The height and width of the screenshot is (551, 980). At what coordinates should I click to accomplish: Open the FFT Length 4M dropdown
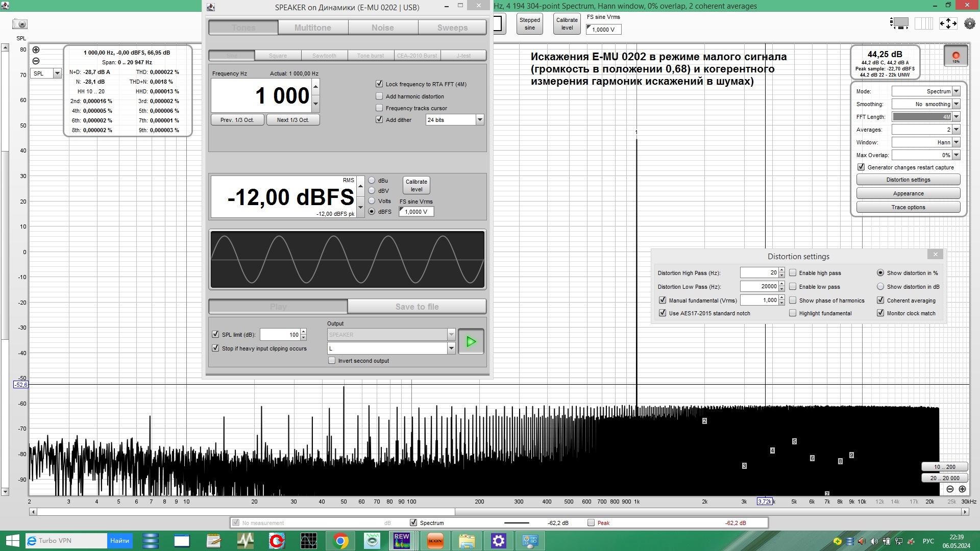tap(956, 117)
